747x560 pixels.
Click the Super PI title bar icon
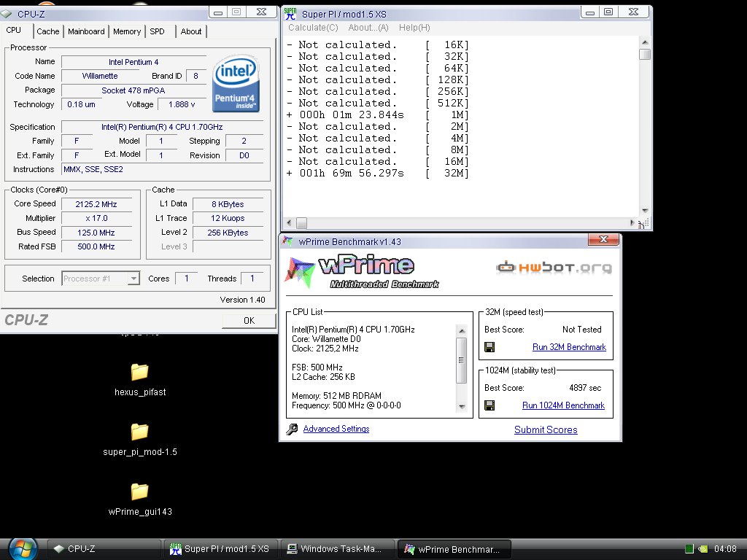pos(290,14)
